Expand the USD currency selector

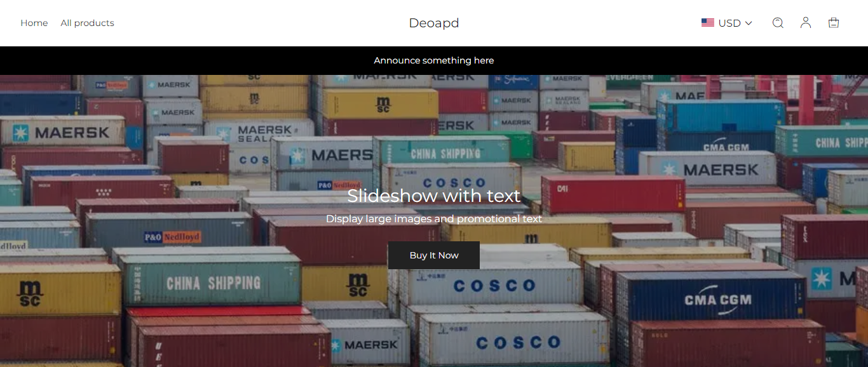[727, 23]
